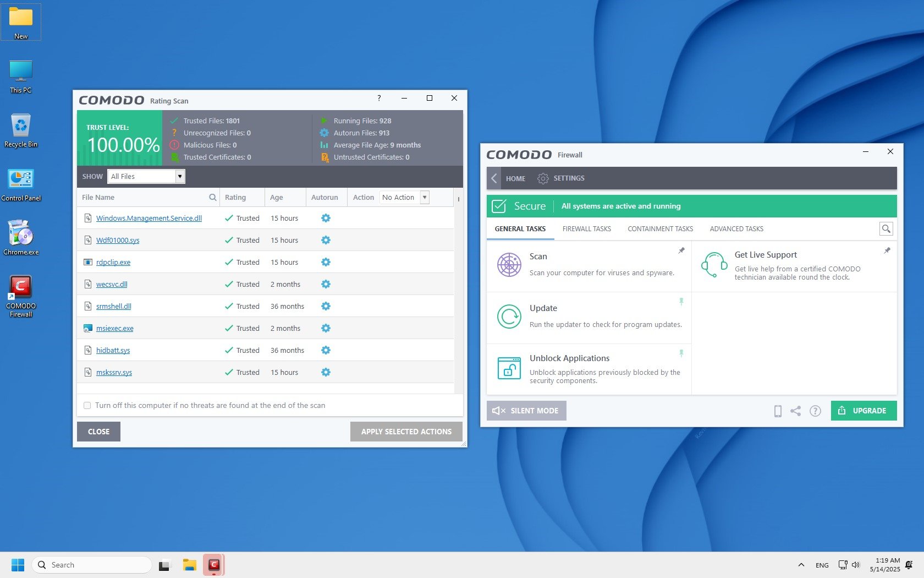924x578 pixels.
Task: Open the No Action dropdown
Action: coord(424,198)
